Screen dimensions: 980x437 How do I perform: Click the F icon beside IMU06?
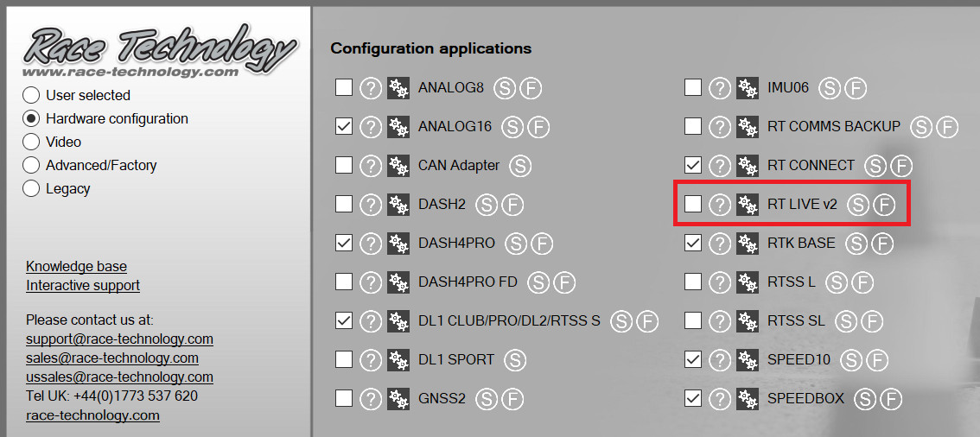tap(855, 87)
